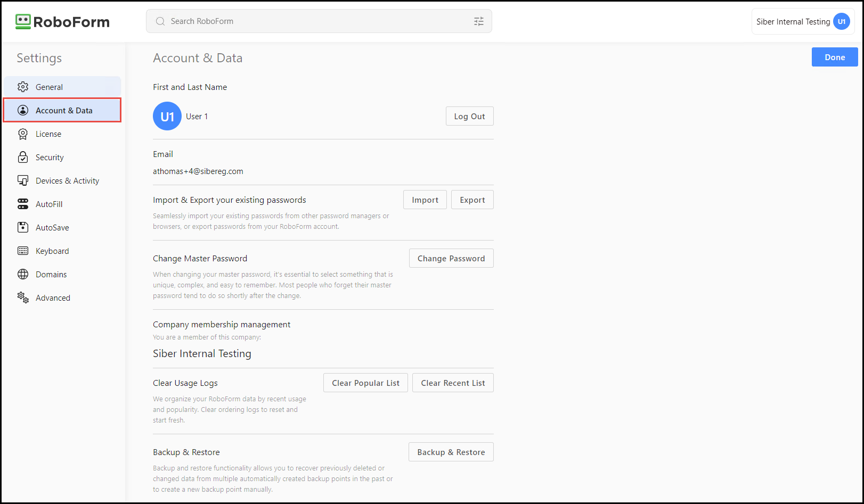Select the Domains globe icon

point(23,274)
